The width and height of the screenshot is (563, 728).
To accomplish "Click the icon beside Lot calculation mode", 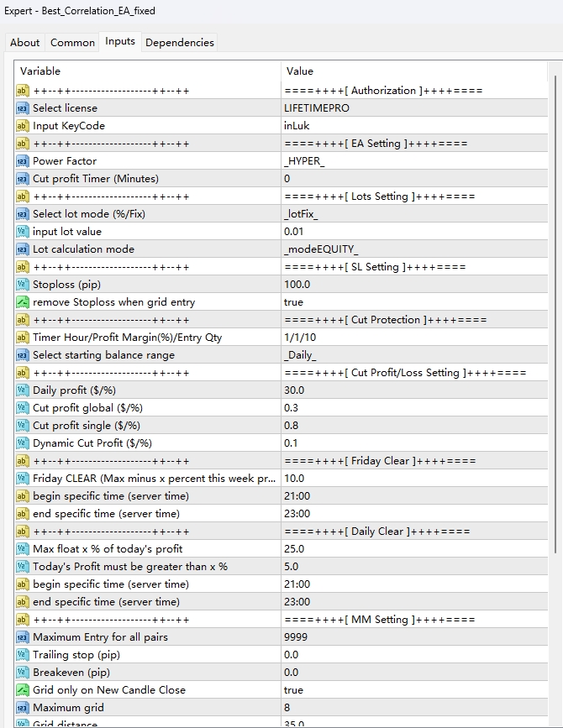I will coord(23,249).
